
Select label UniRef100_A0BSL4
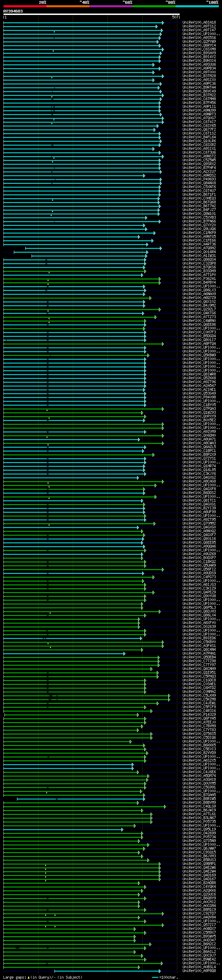click(x=199, y=967)
